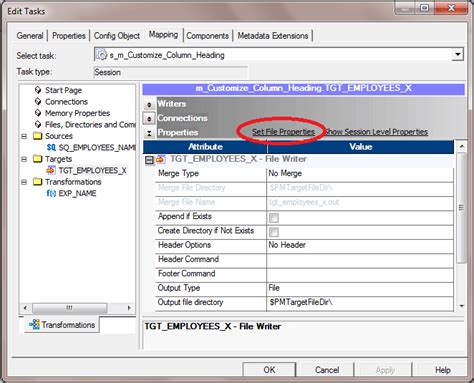Click the tree panel horizontal scrollbar thumb
The width and height of the screenshot is (474, 383).
[x=69, y=308]
